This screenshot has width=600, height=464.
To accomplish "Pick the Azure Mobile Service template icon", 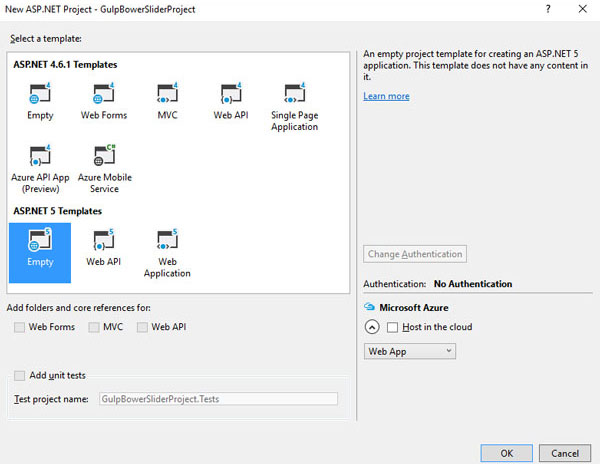I will (104, 155).
